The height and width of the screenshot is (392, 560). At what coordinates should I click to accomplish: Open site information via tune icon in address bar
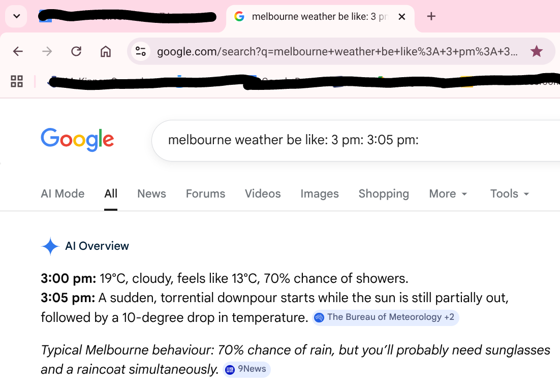coord(141,51)
